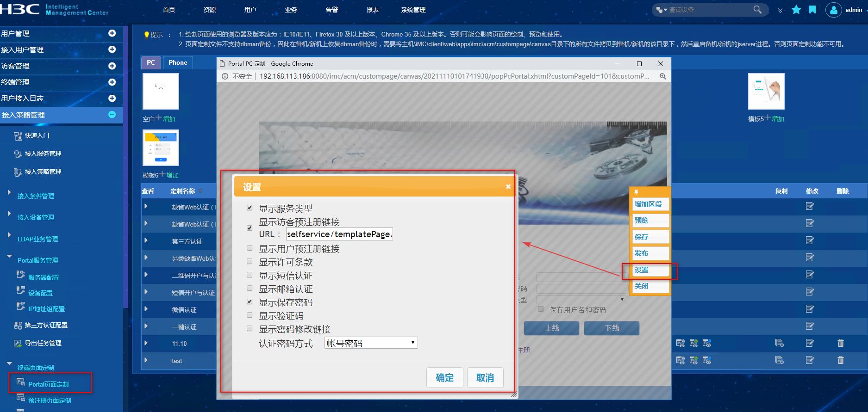Click the zoom icon in the Chrome address bar
This screenshot has height=412, width=868.
663,76
